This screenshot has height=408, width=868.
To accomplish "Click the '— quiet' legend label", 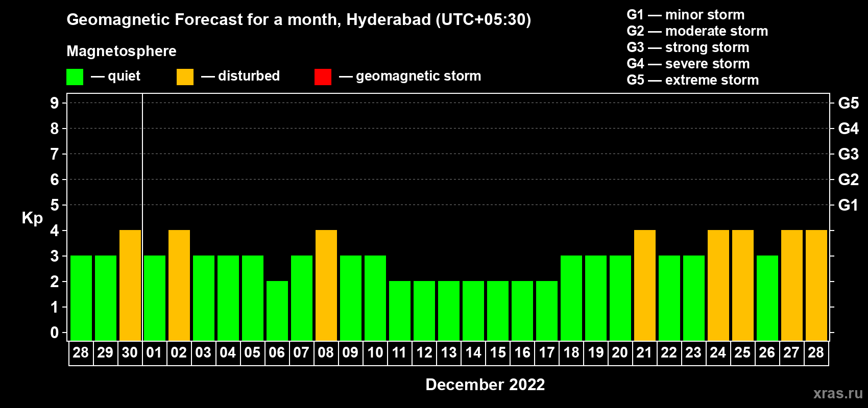I will click(x=115, y=76).
